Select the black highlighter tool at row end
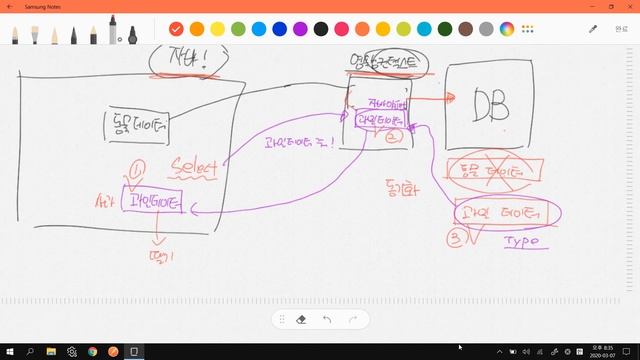Viewport: 640px width, 360px height. coord(132,35)
